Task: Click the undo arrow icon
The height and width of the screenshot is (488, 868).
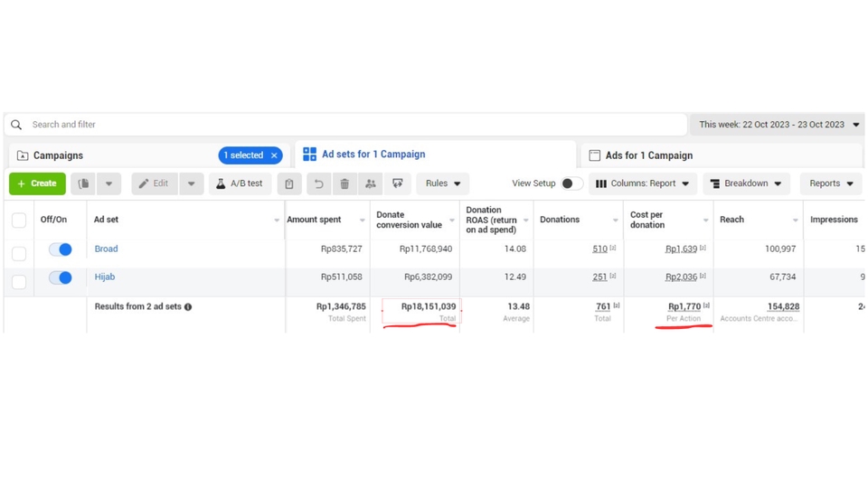Action: click(318, 183)
